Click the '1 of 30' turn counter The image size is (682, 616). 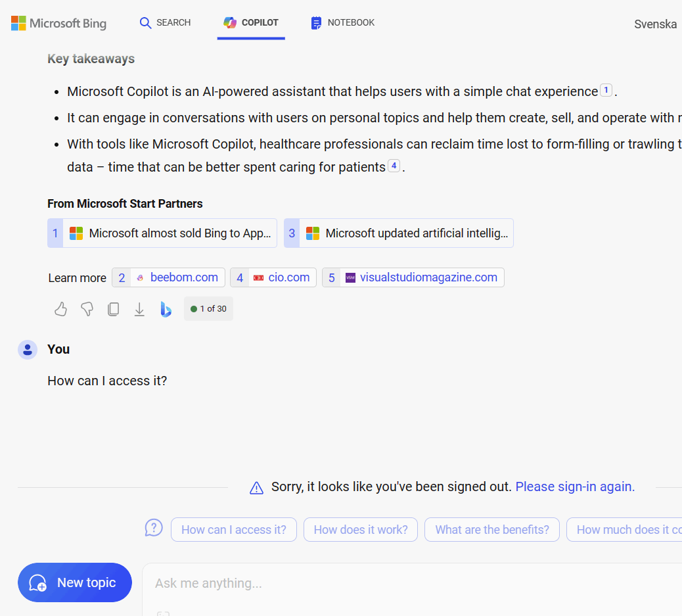208,308
